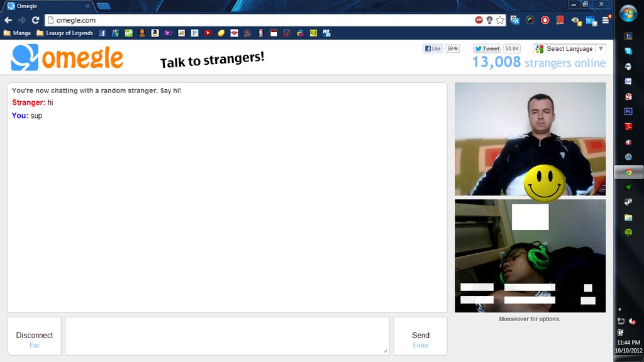The width and height of the screenshot is (644, 362).
Task: Click the Adblock Plus icon in address bar
Action: pos(479,20)
